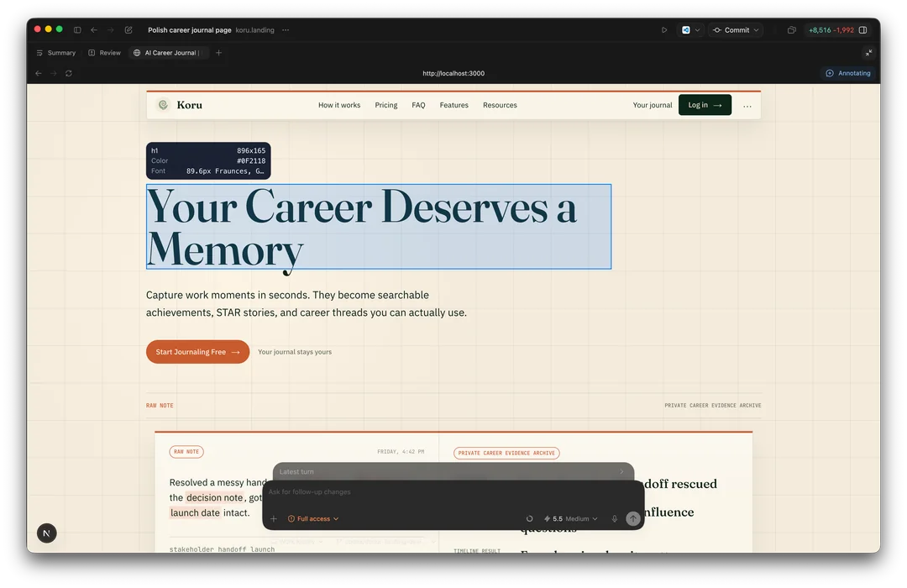The width and height of the screenshot is (907, 588).
Task: Switch to the Review tab
Action: 105,53
